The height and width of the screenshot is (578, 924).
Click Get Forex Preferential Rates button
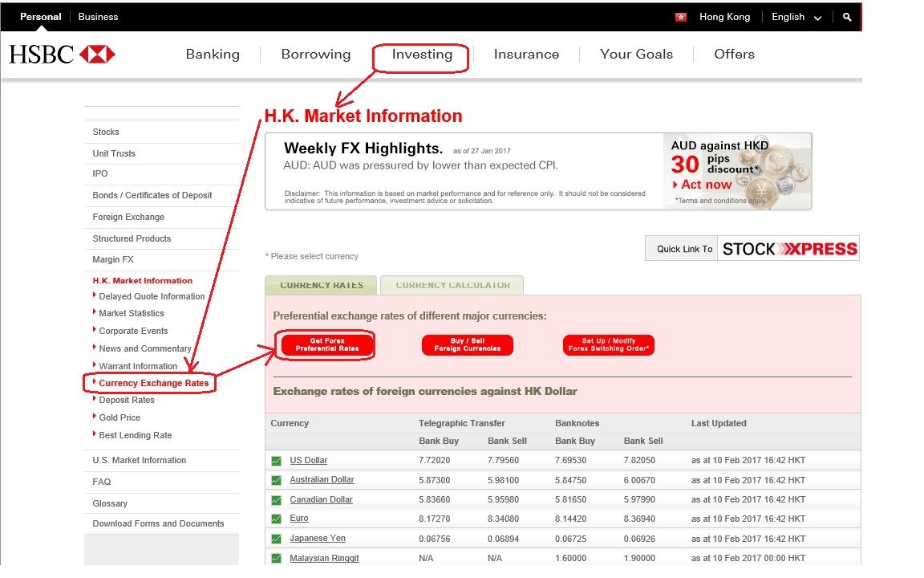tap(327, 345)
